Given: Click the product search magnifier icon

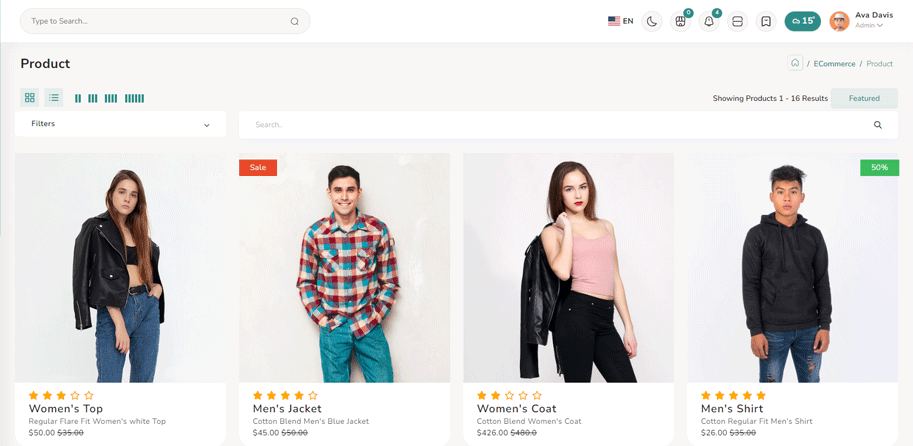Looking at the screenshot, I should coord(878,125).
